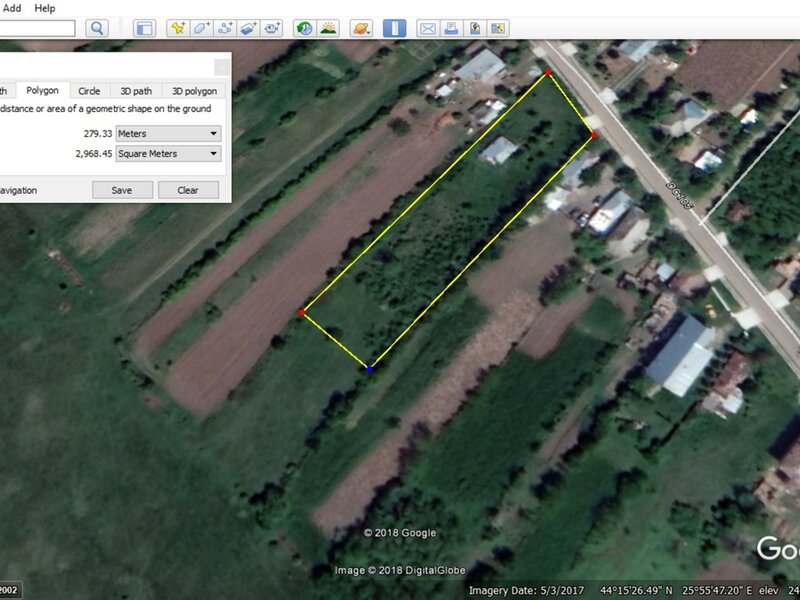Click the Print icon in toolbar
The image size is (800, 600).
451,29
